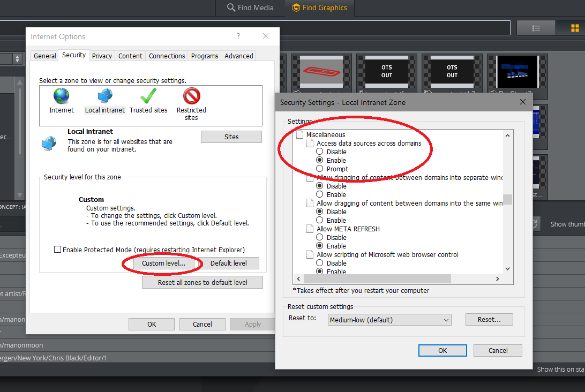Viewport: 585px width, 392px height.
Task: Click the settings list vertical scrollbar thumb
Action: (x=507, y=199)
